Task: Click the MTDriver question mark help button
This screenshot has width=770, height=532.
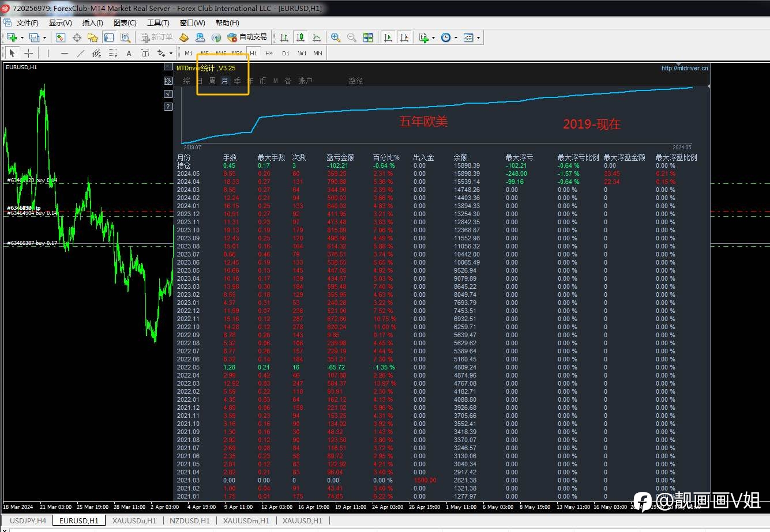Action: click(x=168, y=107)
